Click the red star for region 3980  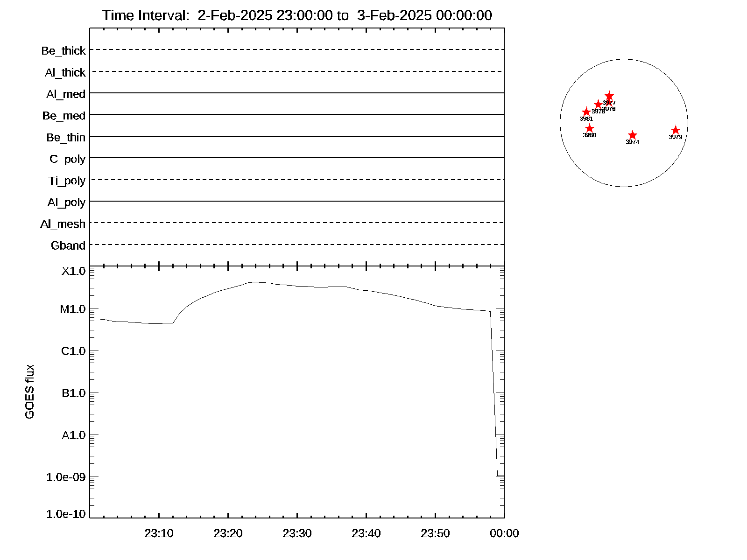click(590, 128)
